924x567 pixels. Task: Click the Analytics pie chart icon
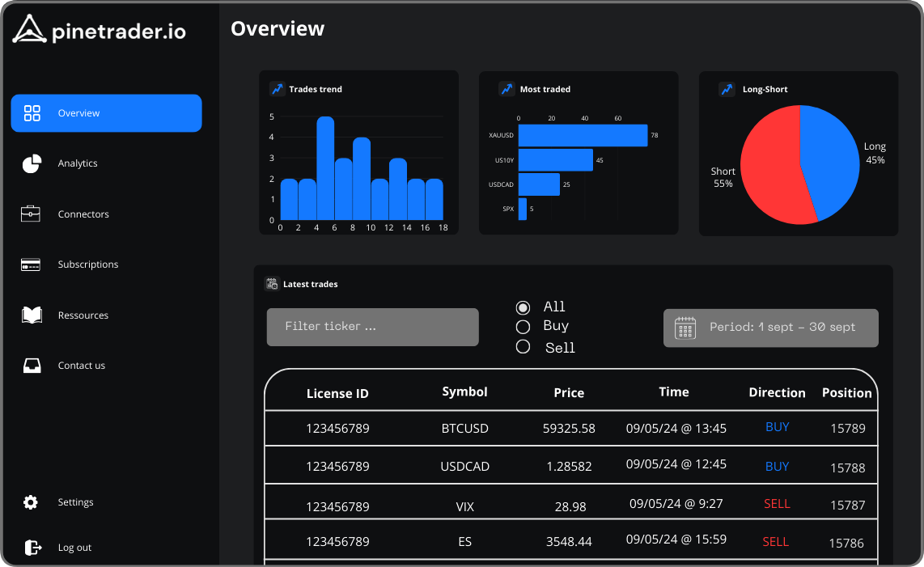[x=32, y=163]
